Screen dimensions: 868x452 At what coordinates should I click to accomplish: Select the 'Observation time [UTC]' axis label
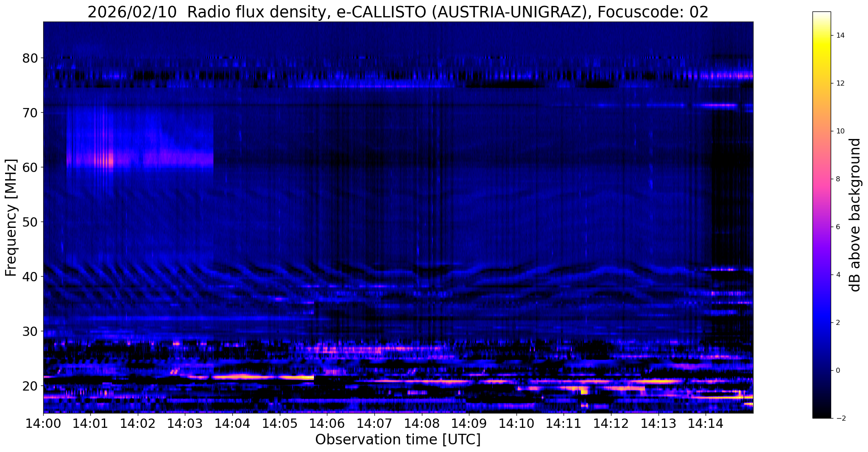click(398, 440)
